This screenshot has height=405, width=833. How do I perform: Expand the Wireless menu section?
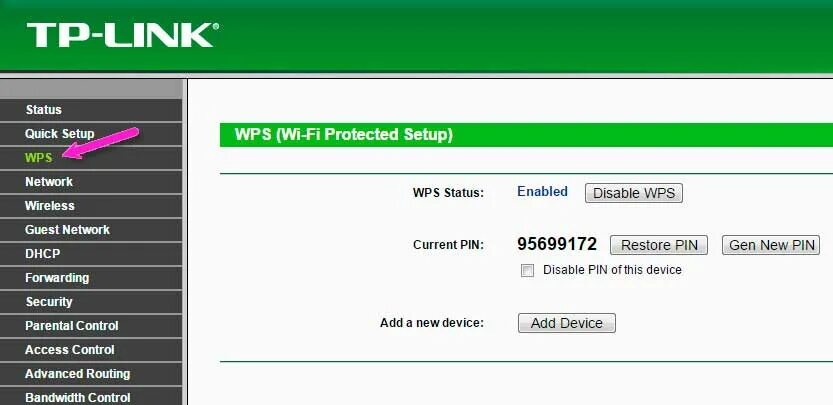91,206
